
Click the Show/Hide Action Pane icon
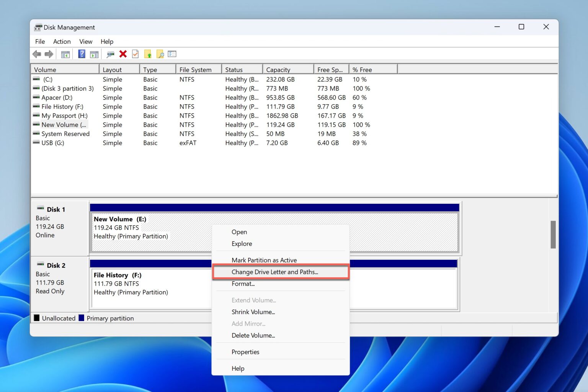(x=94, y=54)
